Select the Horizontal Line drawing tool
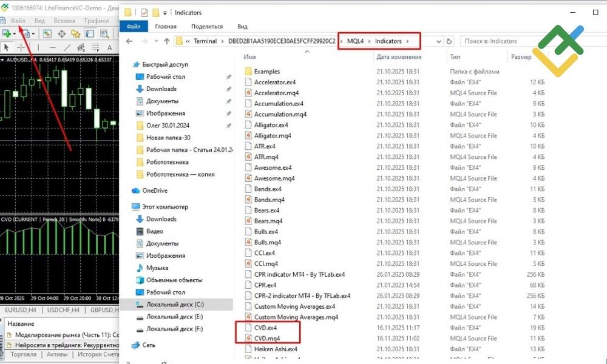 pyautogui.click(x=53, y=47)
